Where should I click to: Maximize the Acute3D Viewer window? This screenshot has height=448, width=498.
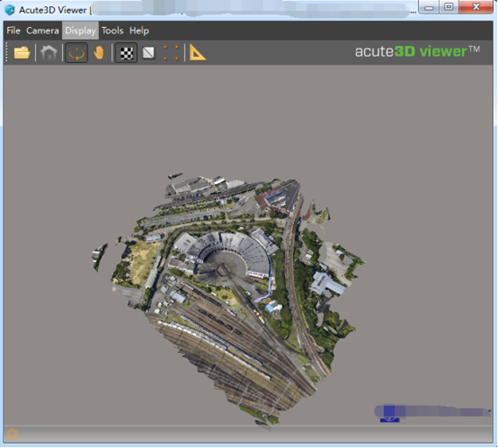(x=449, y=7)
